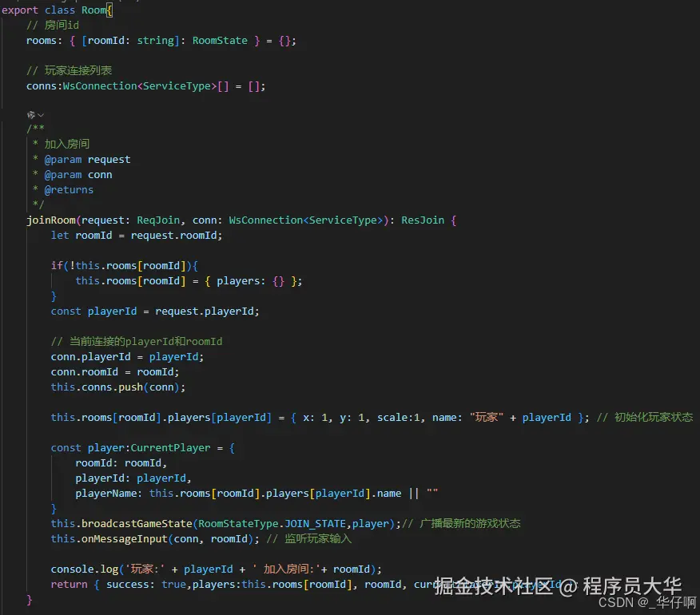Click the string literal ' 加入房间:' in console.log

[287, 569]
